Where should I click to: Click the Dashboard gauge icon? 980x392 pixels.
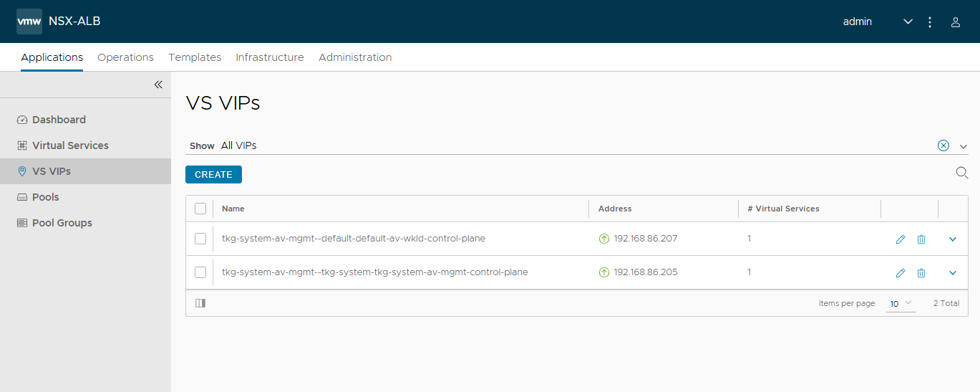22,120
